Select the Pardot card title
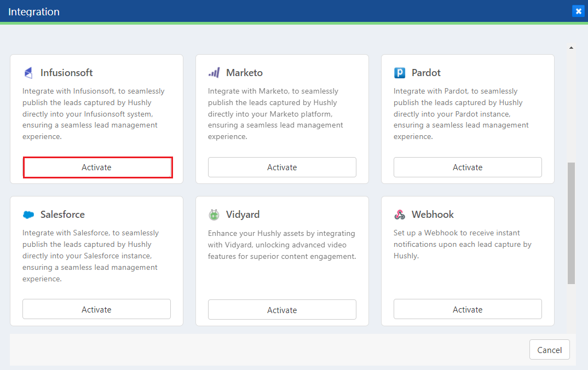Image resolution: width=588 pixels, height=370 pixels. tap(426, 73)
